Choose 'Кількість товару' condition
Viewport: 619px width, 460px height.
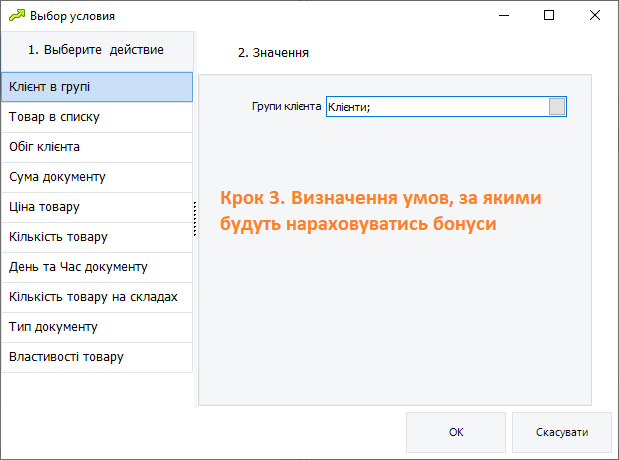click(x=97, y=237)
